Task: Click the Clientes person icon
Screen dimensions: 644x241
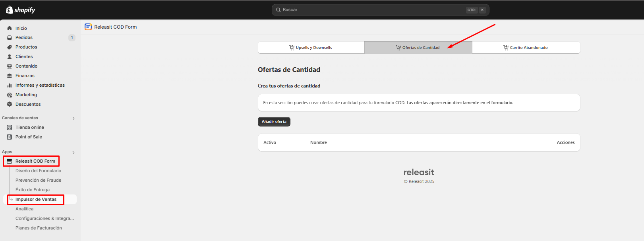Action: coord(10,57)
